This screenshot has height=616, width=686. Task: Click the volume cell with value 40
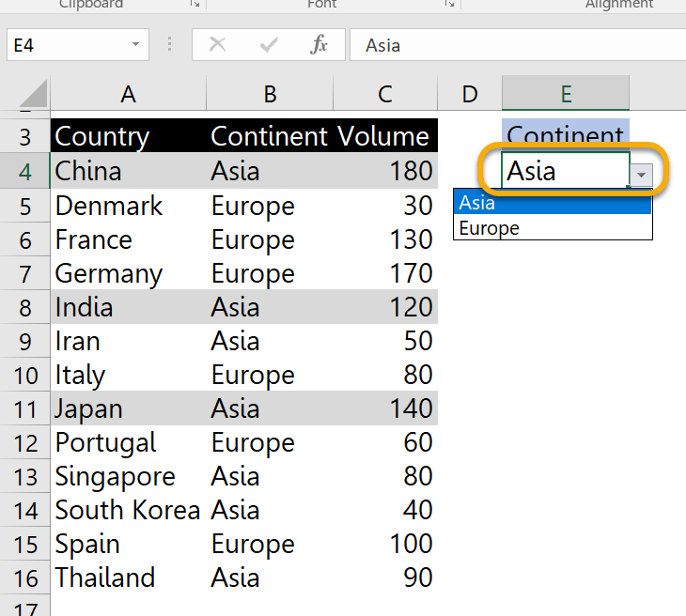(385, 510)
